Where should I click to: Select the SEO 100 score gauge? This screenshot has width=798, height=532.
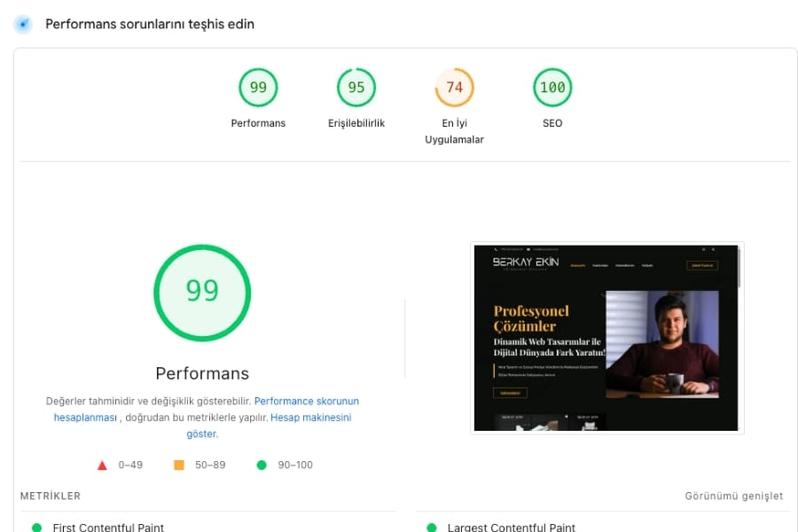552,88
